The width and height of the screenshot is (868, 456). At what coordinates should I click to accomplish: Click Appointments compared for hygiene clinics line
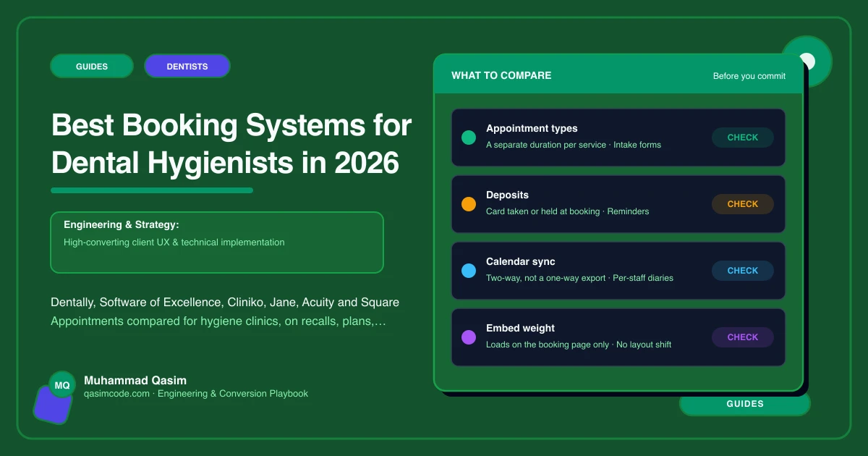pyautogui.click(x=218, y=321)
